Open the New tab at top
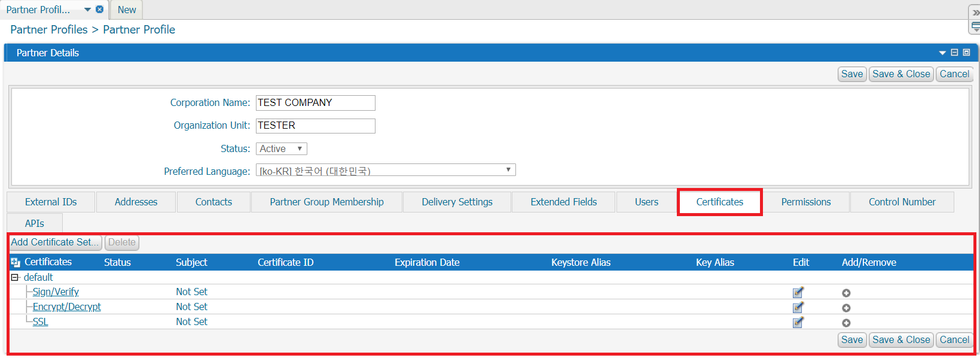This screenshot has width=980, height=358. click(x=127, y=10)
